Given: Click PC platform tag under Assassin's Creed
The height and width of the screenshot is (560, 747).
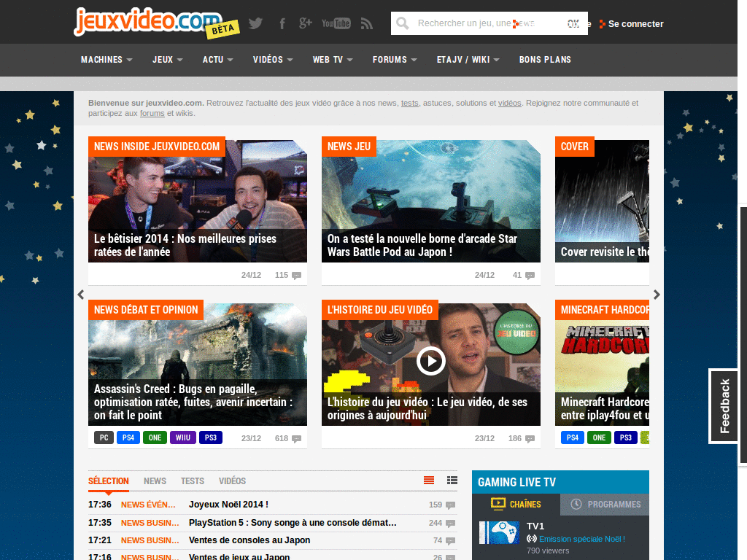Looking at the screenshot, I should pyautogui.click(x=104, y=437).
